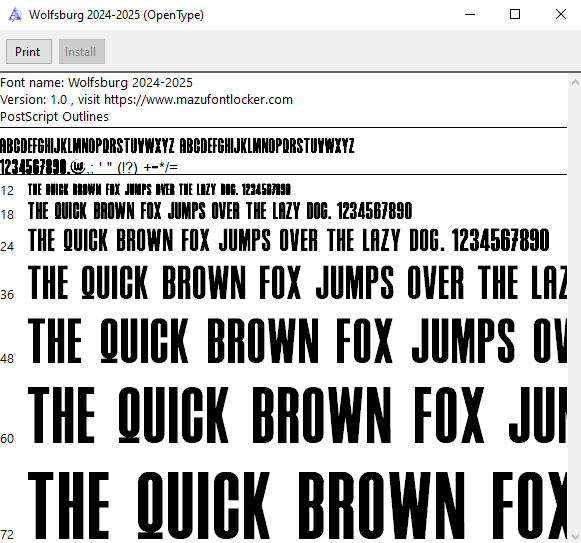Click the Wolfsburg 2024-2025 (OpenType) window title

coord(116,15)
